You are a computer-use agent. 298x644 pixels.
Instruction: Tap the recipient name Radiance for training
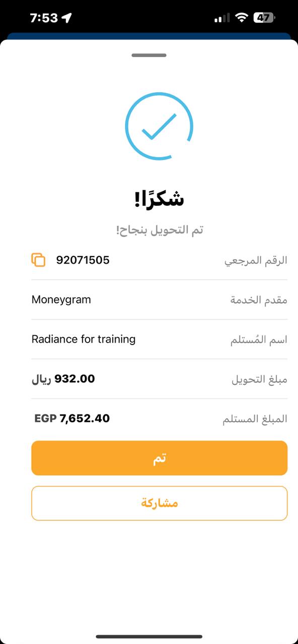pyautogui.click(x=84, y=339)
